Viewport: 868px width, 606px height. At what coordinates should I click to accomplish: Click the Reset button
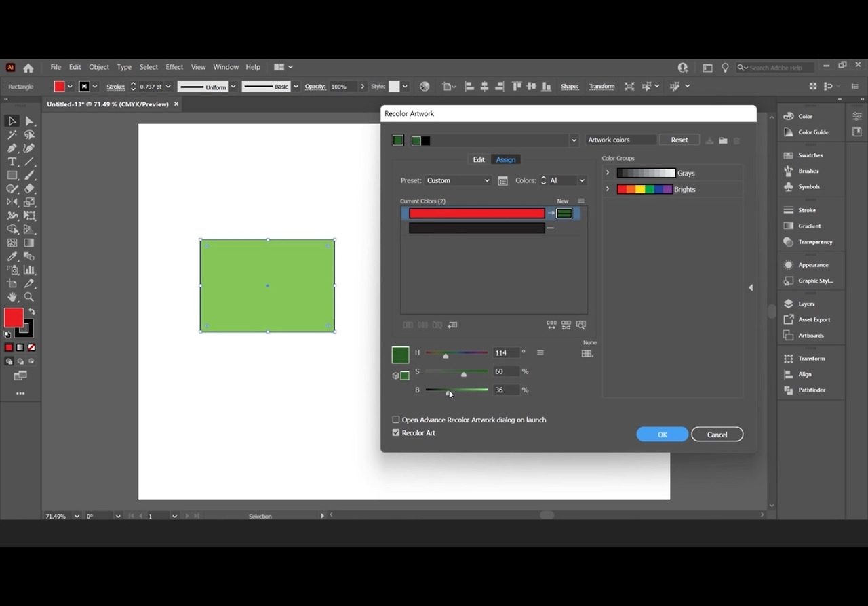click(679, 140)
